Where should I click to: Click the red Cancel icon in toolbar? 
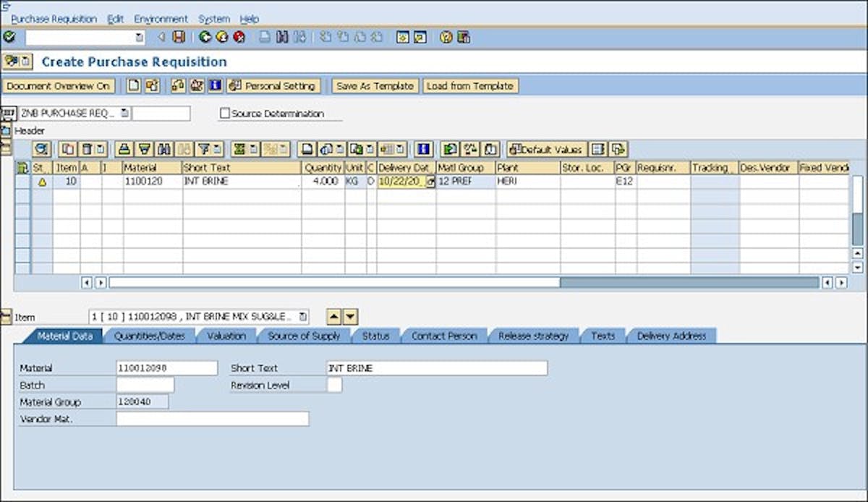pyautogui.click(x=238, y=37)
